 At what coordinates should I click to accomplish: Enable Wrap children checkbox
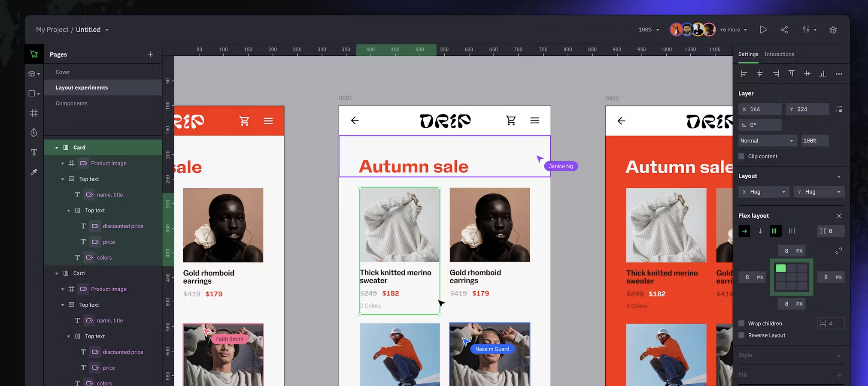(741, 323)
